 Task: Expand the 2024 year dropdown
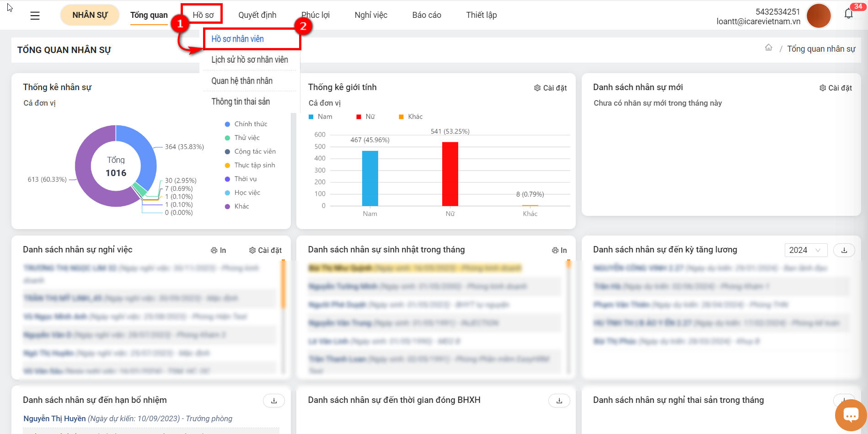click(806, 250)
